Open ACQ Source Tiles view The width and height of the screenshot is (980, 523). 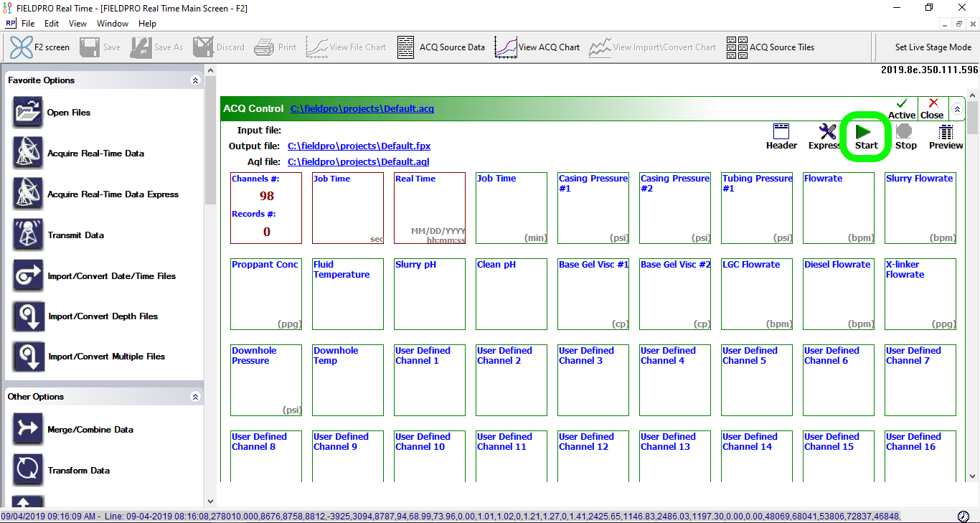tap(770, 47)
